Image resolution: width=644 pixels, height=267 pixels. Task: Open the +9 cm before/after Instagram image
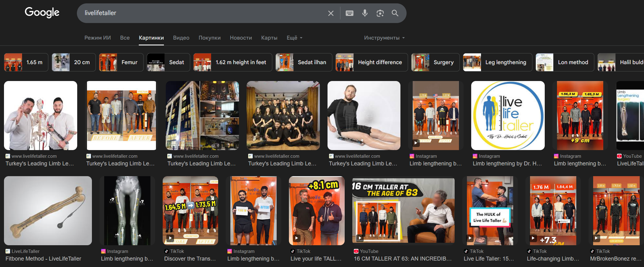click(x=580, y=115)
